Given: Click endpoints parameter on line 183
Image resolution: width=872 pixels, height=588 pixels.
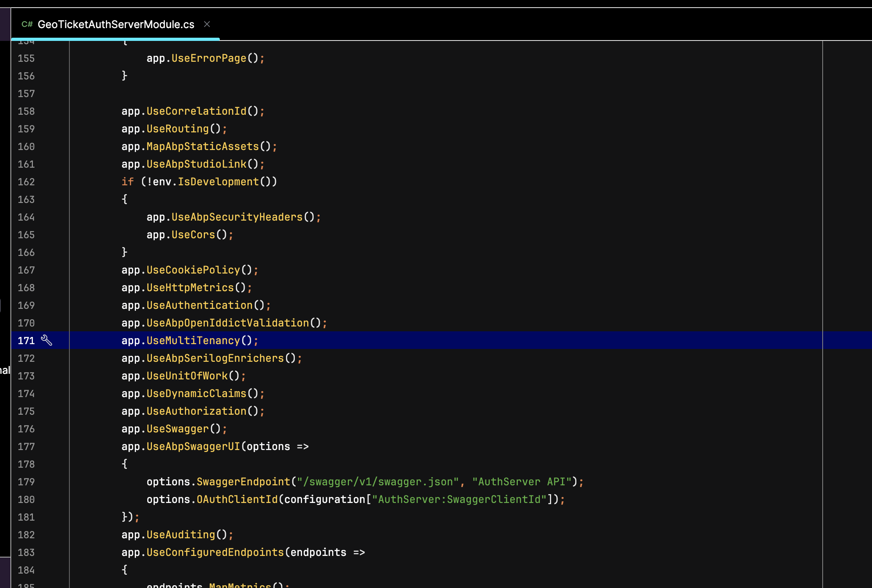Looking at the screenshot, I should 318,552.
